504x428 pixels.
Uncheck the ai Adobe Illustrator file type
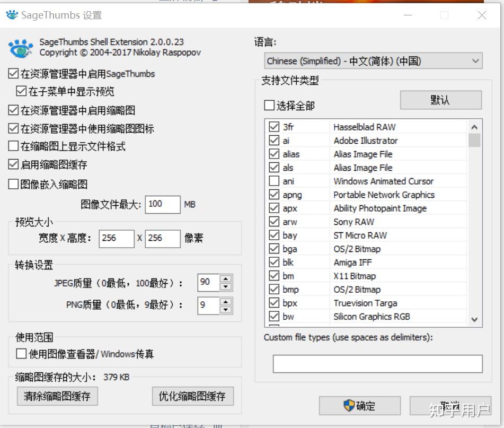tap(274, 141)
